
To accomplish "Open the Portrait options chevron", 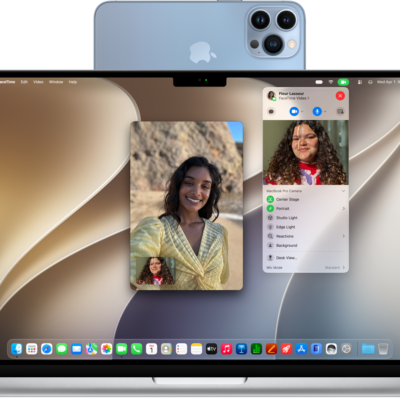I will pyautogui.click(x=344, y=209).
